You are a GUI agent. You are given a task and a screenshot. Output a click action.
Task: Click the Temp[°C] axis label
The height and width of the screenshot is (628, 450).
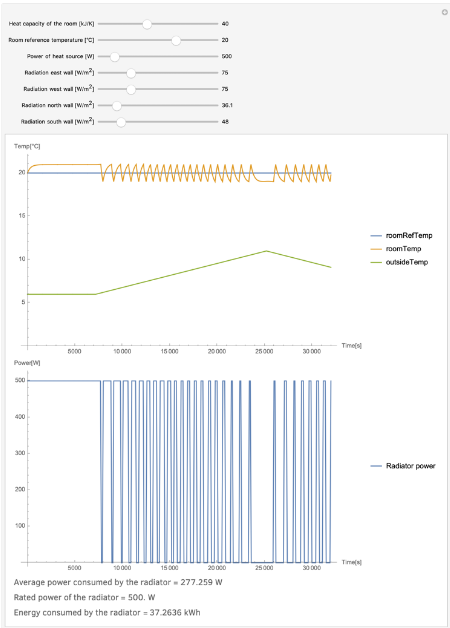click(x=27, y=146)
